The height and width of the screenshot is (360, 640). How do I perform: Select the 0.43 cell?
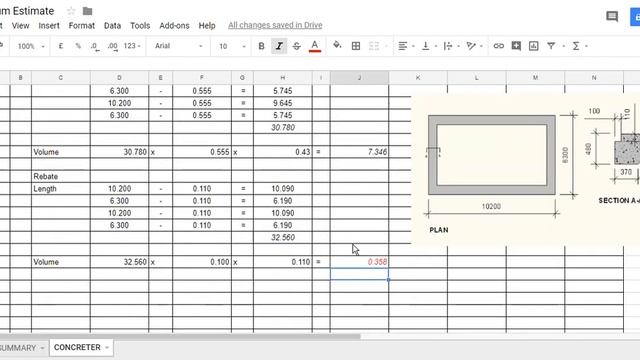tap(282, 152)
